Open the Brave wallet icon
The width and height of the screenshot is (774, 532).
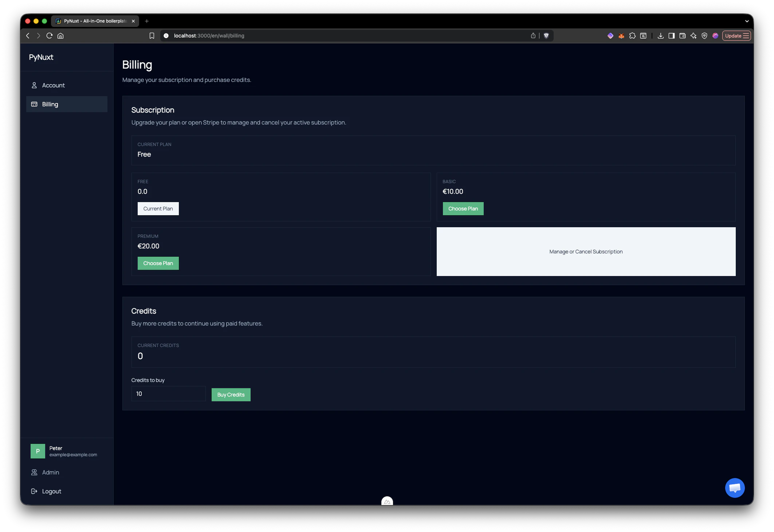point(683,36)
